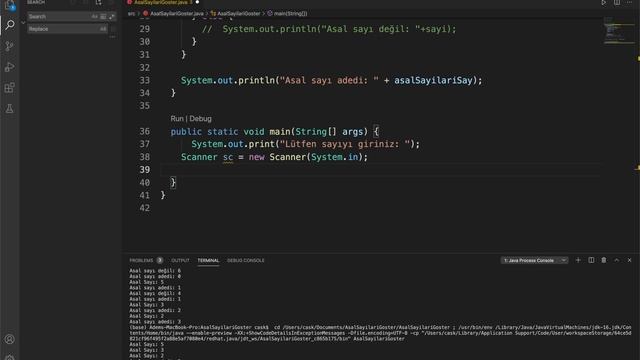Toggle Use Regular Expression in search
Viewport: 640px width, 360px height.
click(x=111, y=16)
